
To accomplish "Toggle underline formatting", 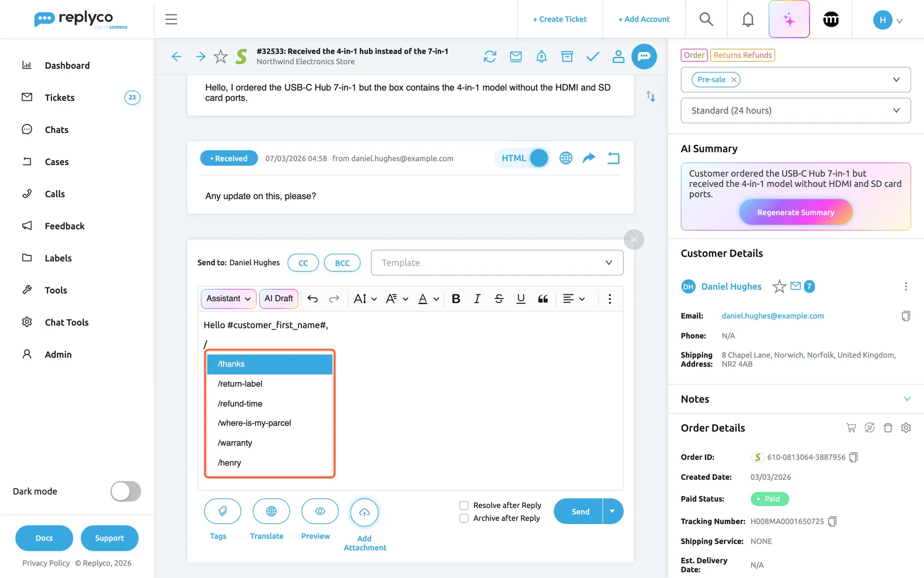I will point(521,299).
